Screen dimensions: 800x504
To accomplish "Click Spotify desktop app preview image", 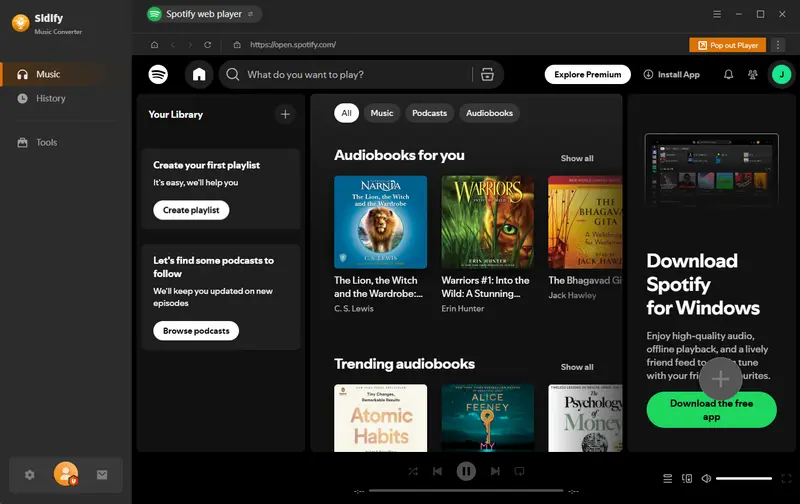I will pos(712,169).
